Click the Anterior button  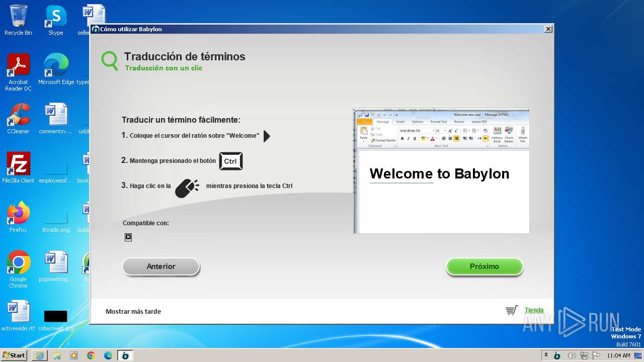(161, 266)
